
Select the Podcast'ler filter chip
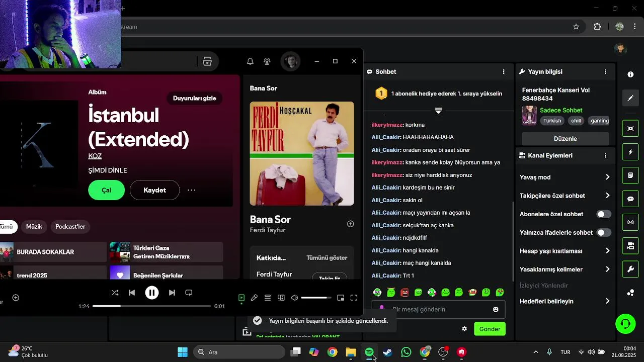click(x=70, y=227)
